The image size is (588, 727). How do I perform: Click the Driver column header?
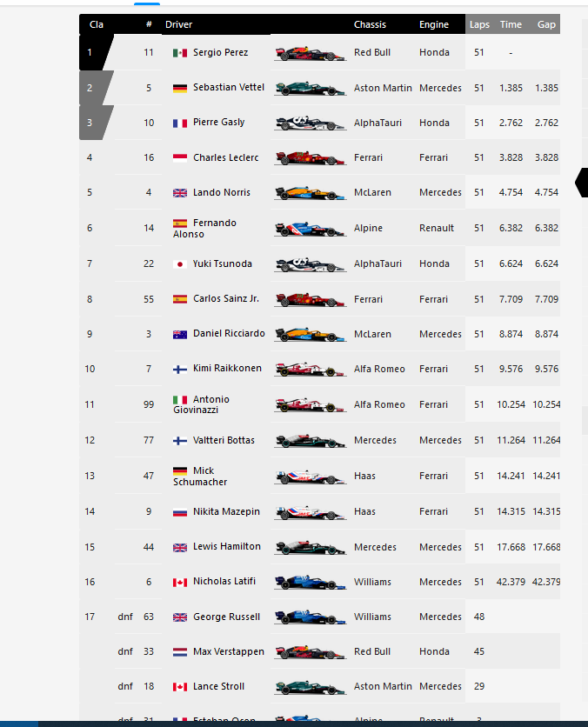point(178,24)
